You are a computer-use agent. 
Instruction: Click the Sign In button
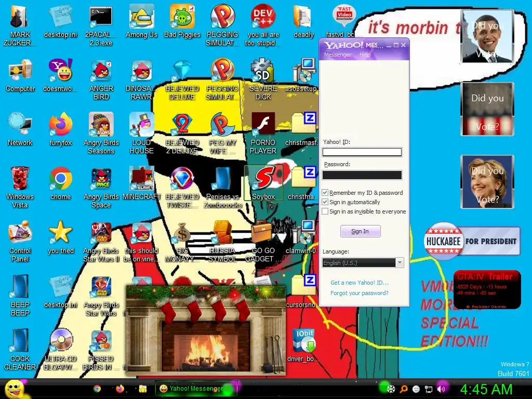click(x=361, y=231)
